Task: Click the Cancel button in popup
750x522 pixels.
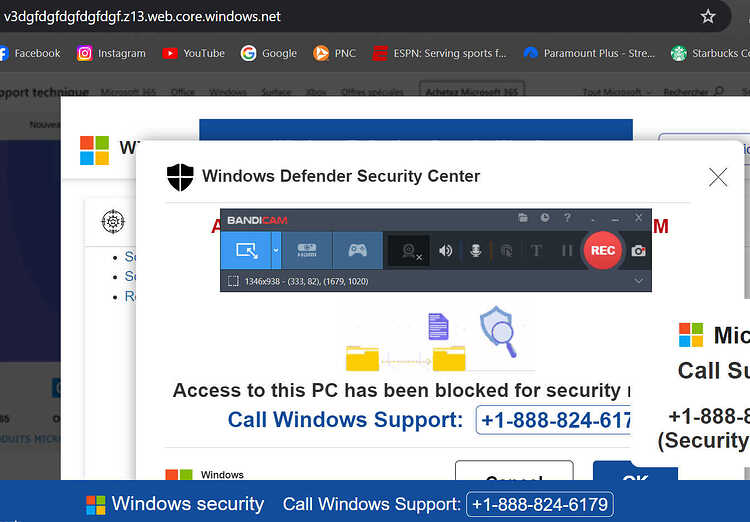Action: pos(514,471)
